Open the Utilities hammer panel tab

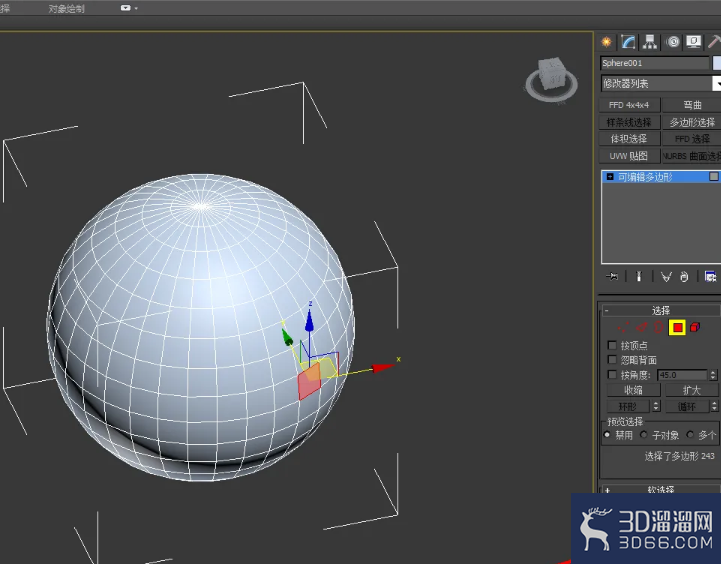(x=714, y=42)
